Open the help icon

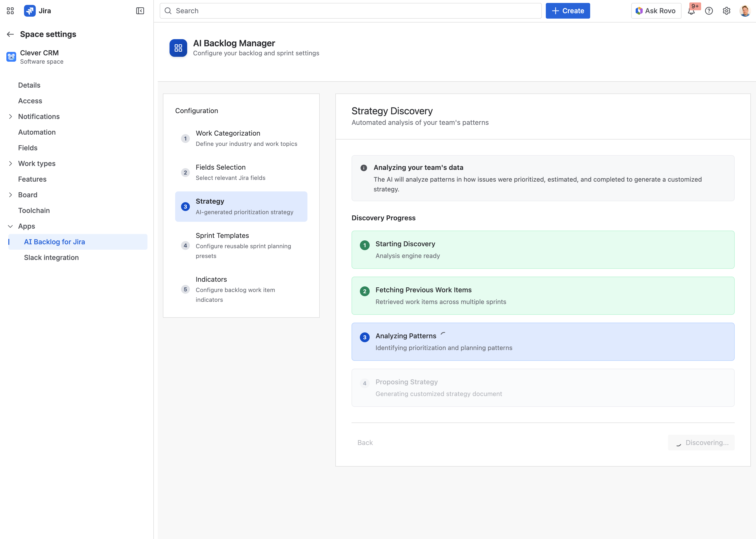point(709,11)
